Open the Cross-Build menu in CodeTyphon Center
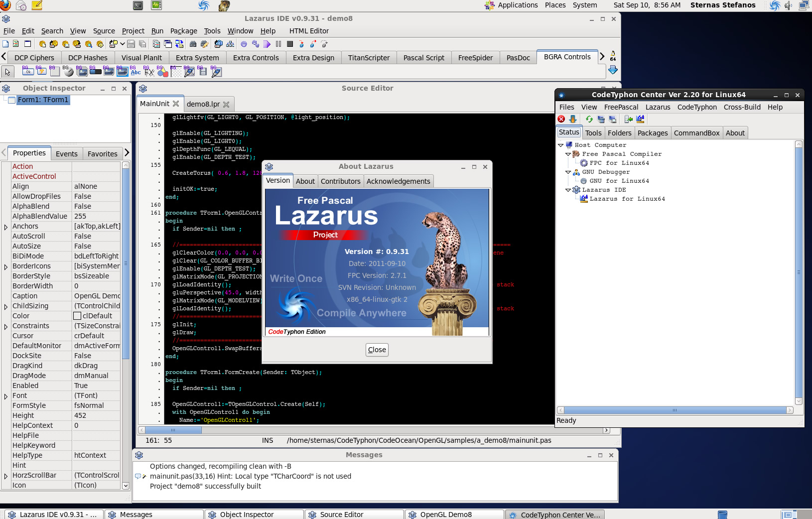This screenshot has width=812, height=519. pos(742,107)
